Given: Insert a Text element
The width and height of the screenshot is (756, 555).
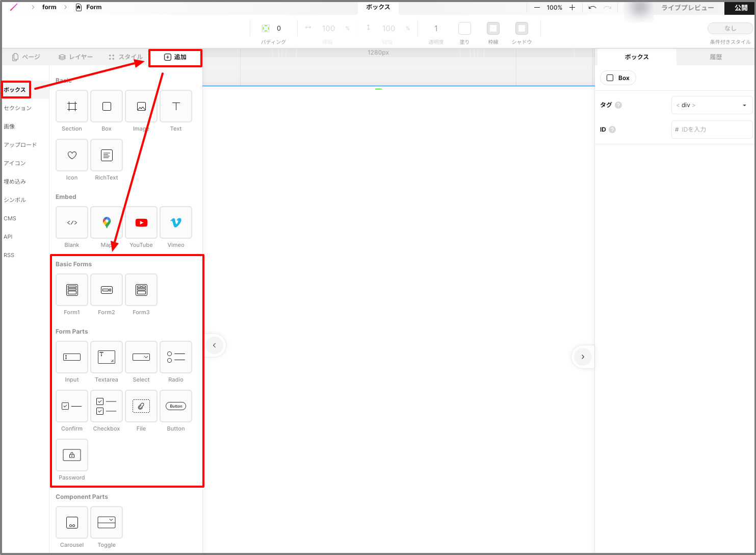Looking at the screenshot, I should (176, 106).
